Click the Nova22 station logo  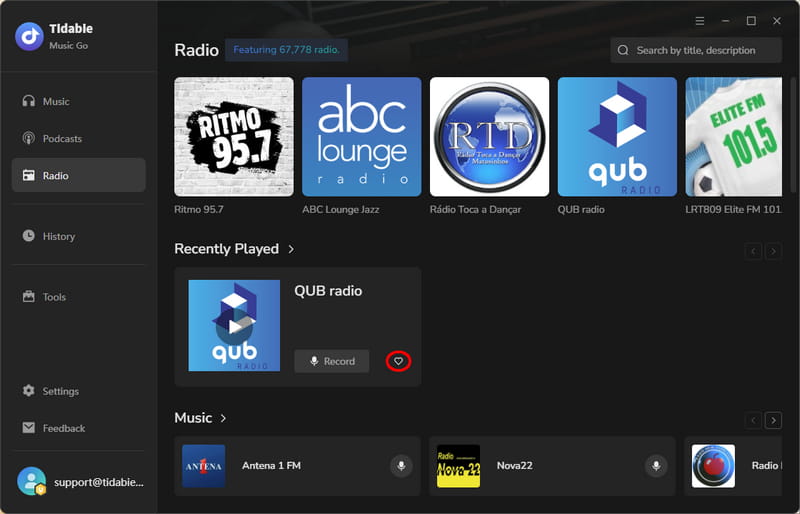pyautogui.click(x=458, y=466)
